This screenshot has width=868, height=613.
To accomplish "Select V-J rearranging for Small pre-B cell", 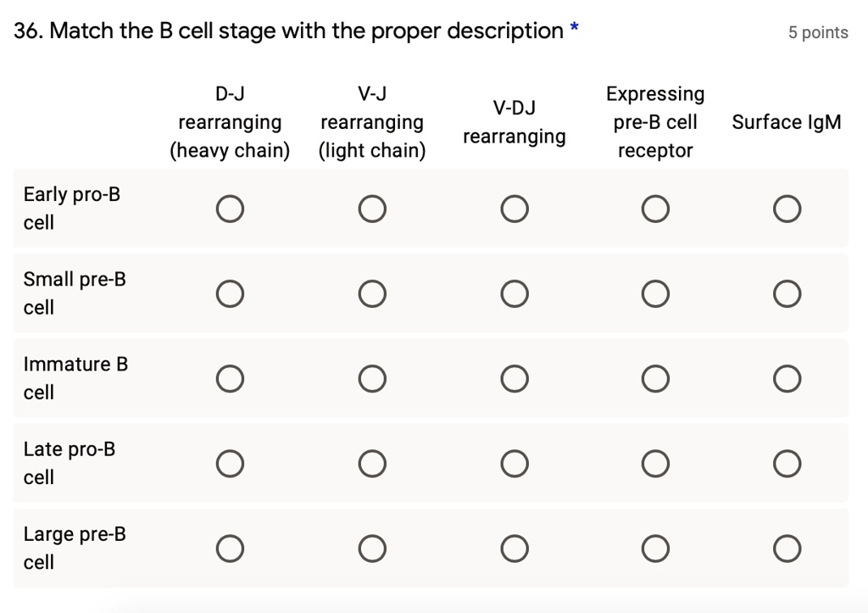I will pos(372,293).
